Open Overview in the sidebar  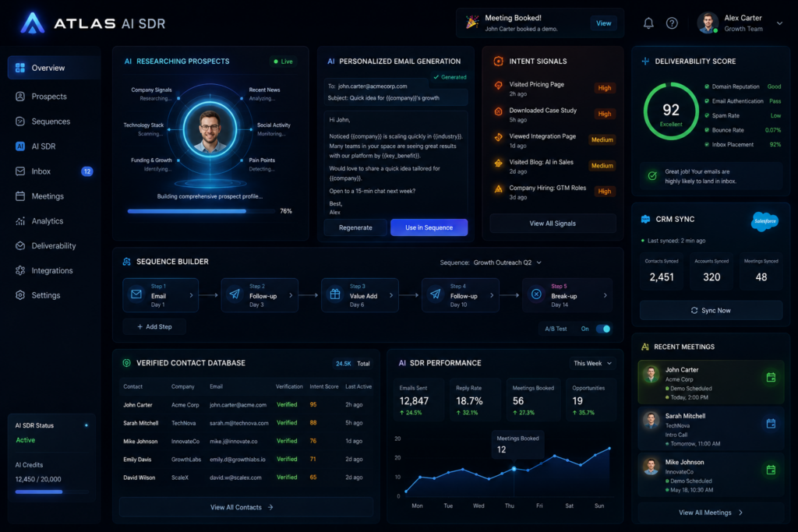tap(54, 68)
